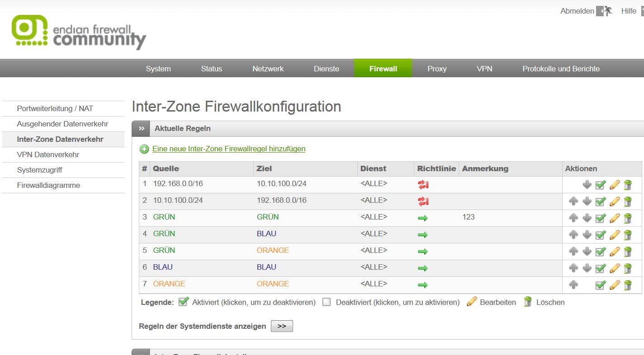644x355 pixels.
Task: Show system service rules with >> button
Action: tap(282, 326)
